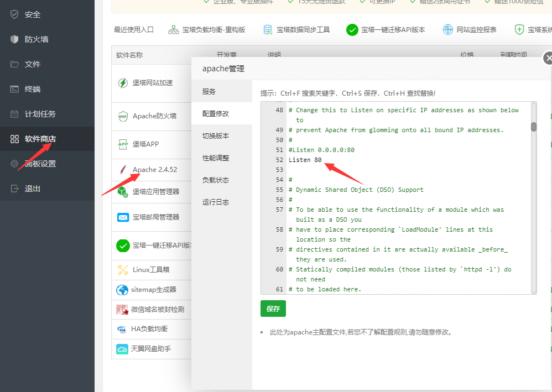Click the database sync tool icon
This screenshot has width=552, height=392.
coord(268,30)
